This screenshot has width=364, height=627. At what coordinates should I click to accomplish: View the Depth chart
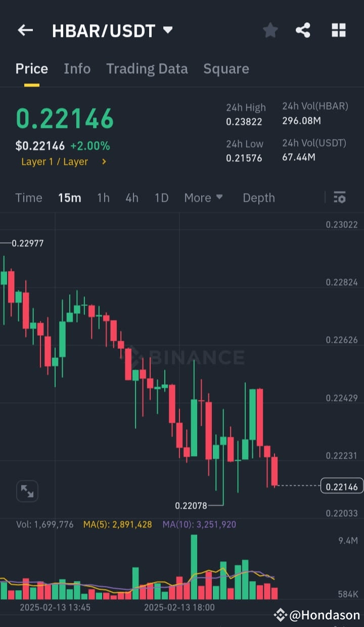(x=258, y=198)
